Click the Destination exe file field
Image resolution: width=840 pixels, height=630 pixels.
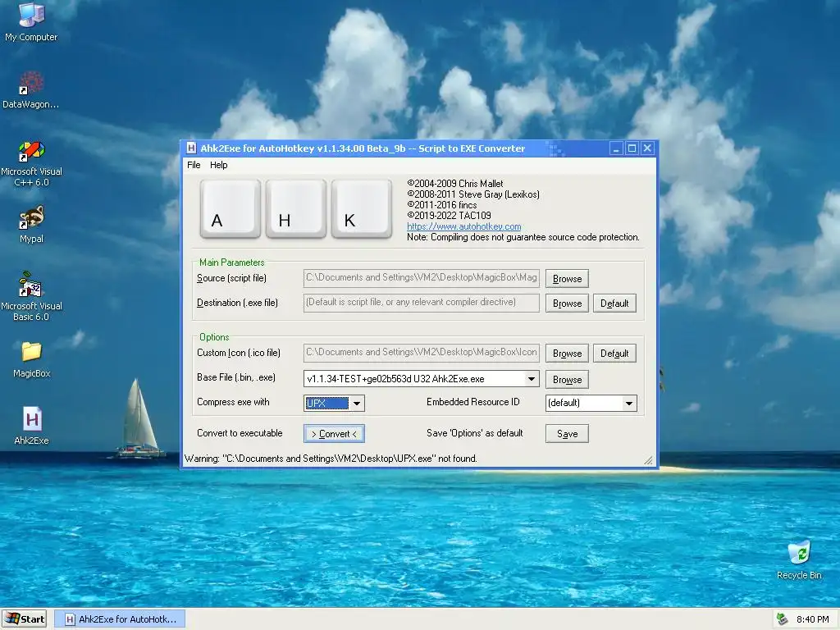421,303
